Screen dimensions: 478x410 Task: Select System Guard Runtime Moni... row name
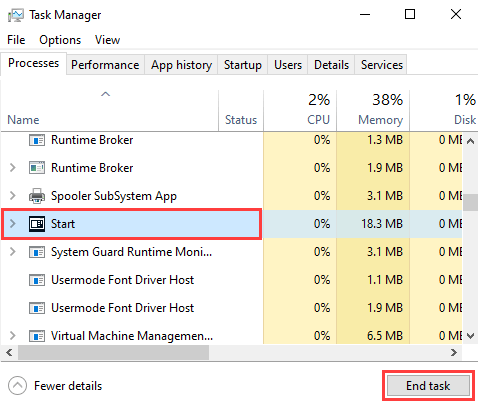click(x=131, y=252)
